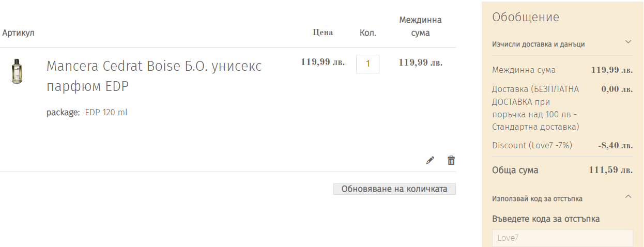Image resolution: width=644 pixels, height=247 pixels.
Task: Click the 'Обща сума' total amount 111,59 лв.
Action: click(610, 170)
